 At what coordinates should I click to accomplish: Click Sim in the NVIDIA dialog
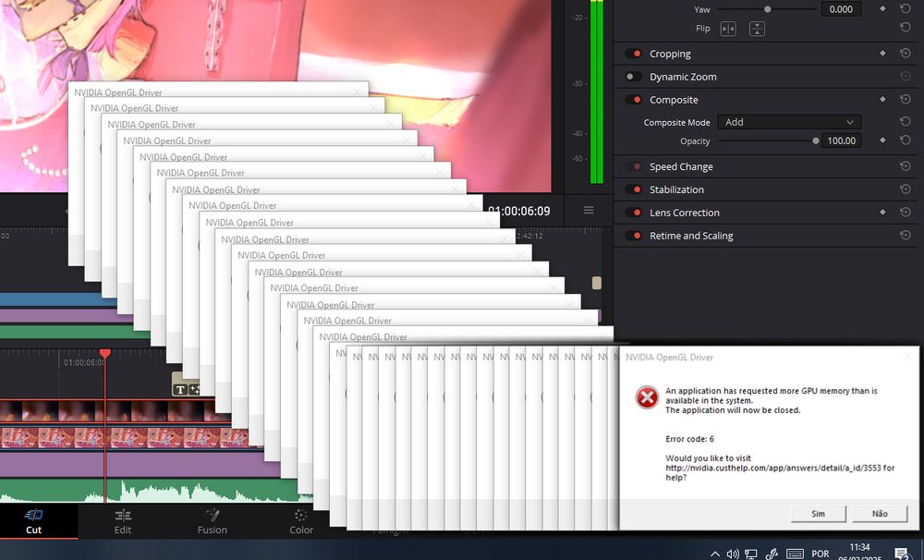(819, 514)
